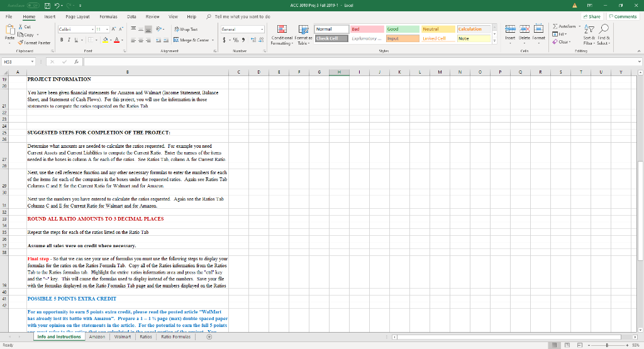The width and height of the screenshot is (644, 349).
Task: Click the Increase Indent icon
Action: 166,40
